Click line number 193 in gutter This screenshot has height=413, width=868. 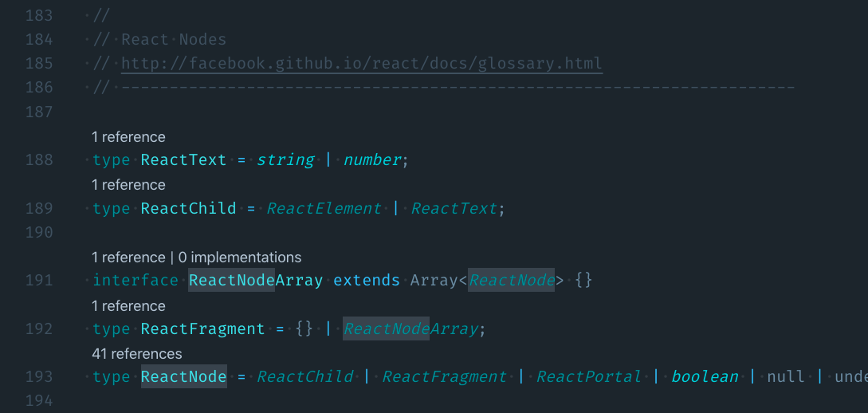pyautogui.click(x=39, y=376)
